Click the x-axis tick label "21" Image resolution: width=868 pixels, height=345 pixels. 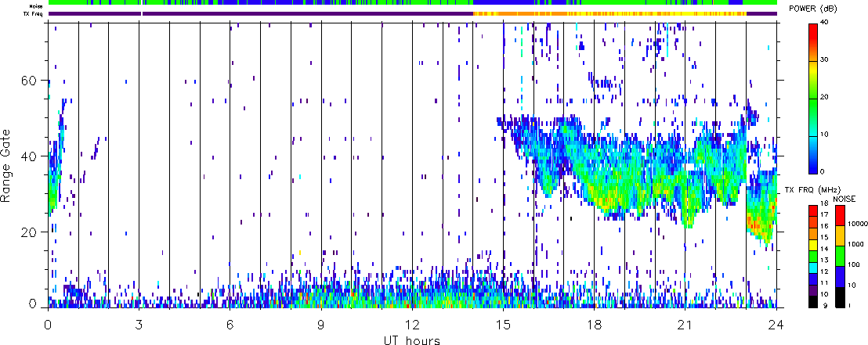tap(685, 324)
